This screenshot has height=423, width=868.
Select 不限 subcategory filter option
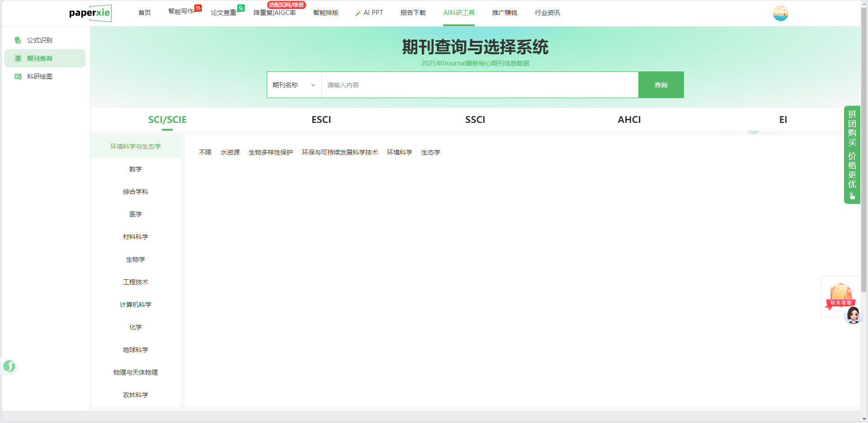pyautogui.click(x=205, y=153)
